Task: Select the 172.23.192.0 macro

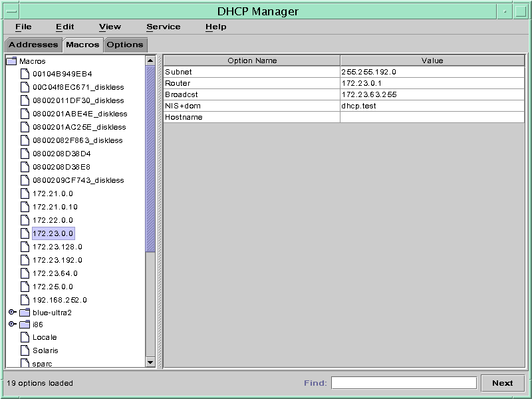Action: [x=57, y=260]
